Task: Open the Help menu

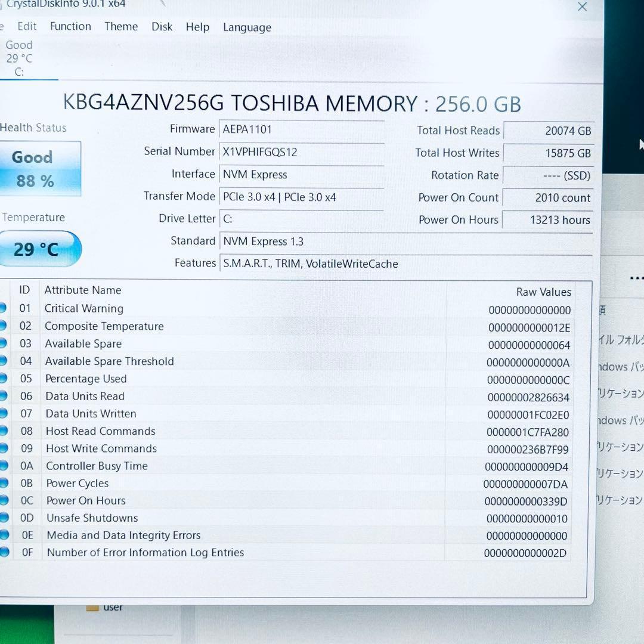Action: coord(197,27)
